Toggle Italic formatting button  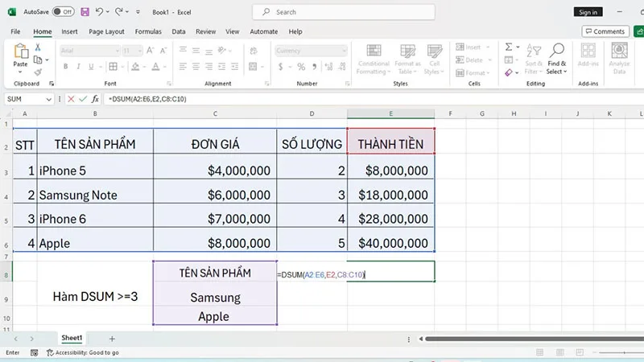click(78, 67)
